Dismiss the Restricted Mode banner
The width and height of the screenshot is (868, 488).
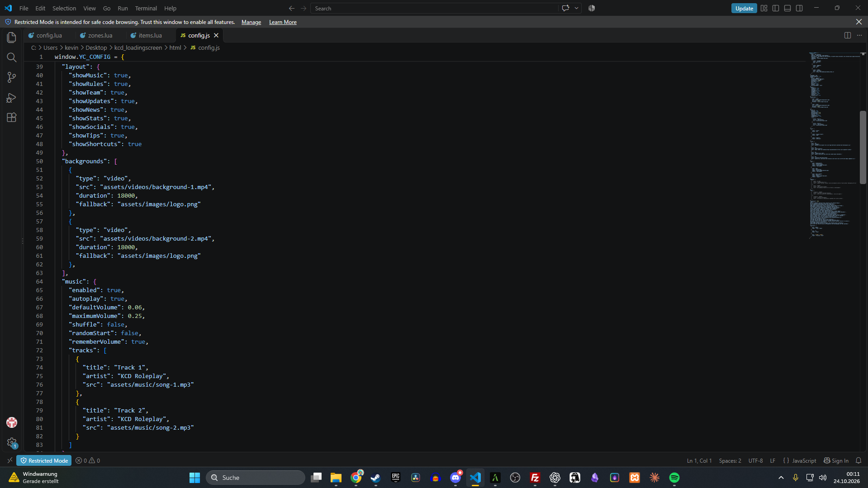coord(859,22)
